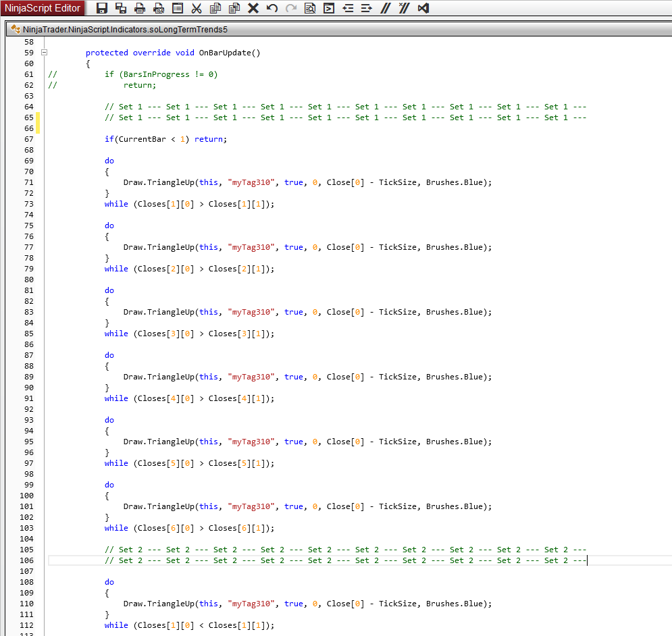Image resolution: width=672 pixels, height=636 pixels.
Task: Click the Set 1 comment on line 64
Action: pos(345,107)
